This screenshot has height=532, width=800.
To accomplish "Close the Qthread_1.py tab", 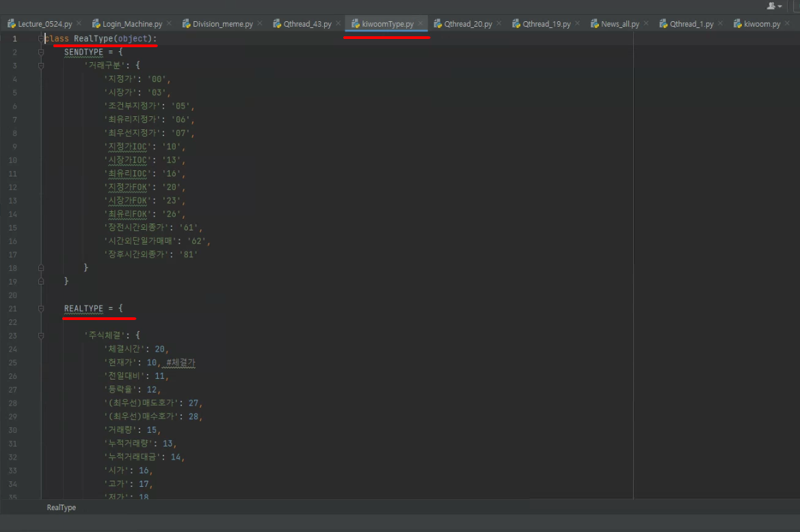I will tap(721, 23).
